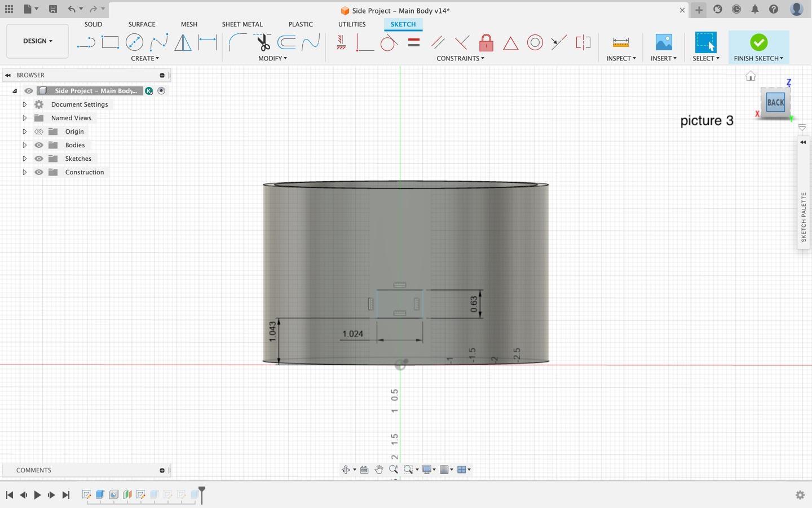812x508 pixels.
Task: Expand the Construction folder
Action: pyautogui.click(x=24, y=172)
